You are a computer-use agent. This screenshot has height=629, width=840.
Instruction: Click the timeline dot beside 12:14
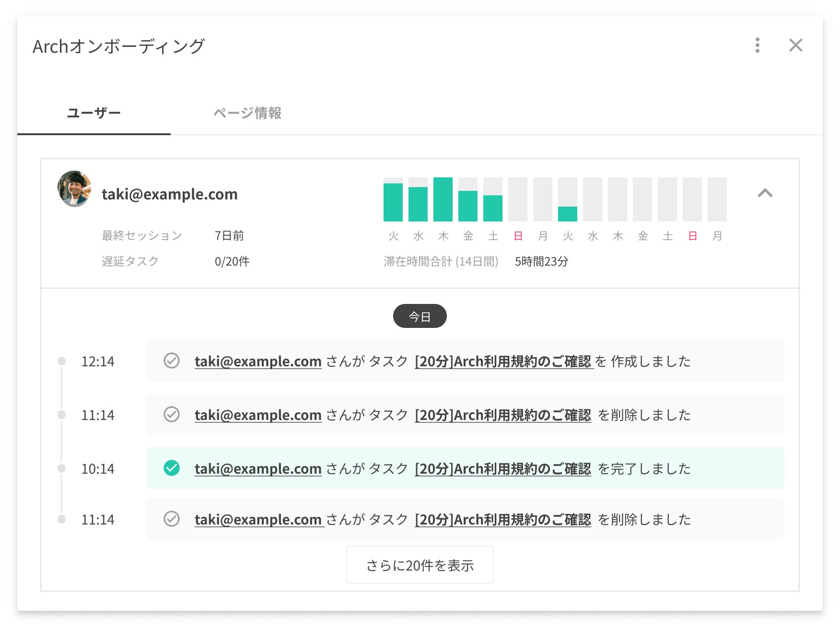coord(61,361)
